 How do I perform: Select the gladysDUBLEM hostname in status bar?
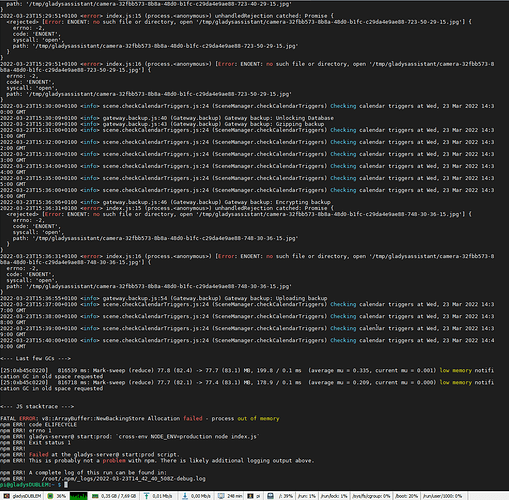click(x=27, y=496)
